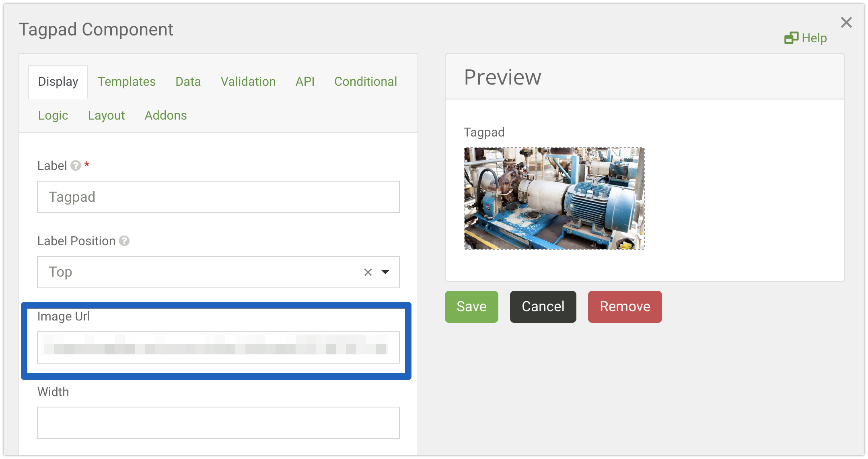Viewport: 868px width, 459px height.
Task: Click the red Remove button
Action: click(625, 306)
